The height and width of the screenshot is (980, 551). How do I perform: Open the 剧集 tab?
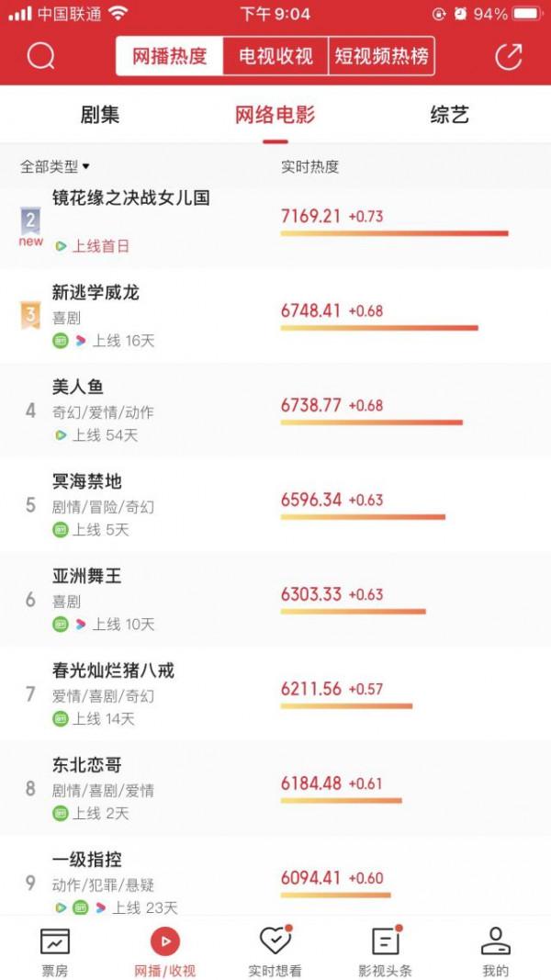pos(101,114)
